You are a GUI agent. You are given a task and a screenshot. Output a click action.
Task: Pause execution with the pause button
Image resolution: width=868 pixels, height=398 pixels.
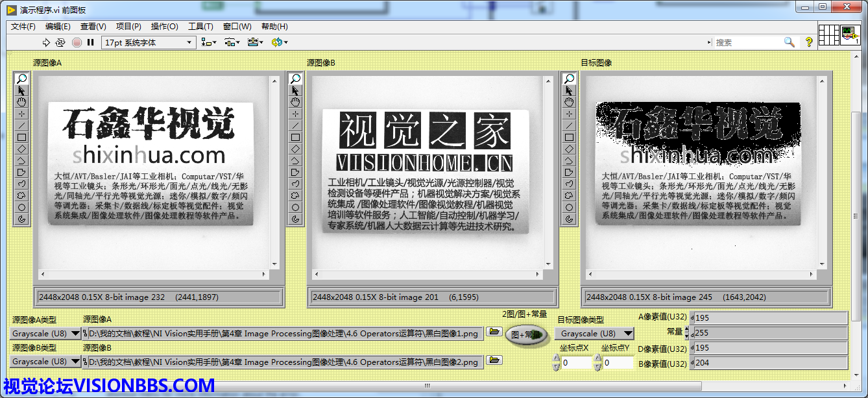pyautogui.click(x=91, y=43)
